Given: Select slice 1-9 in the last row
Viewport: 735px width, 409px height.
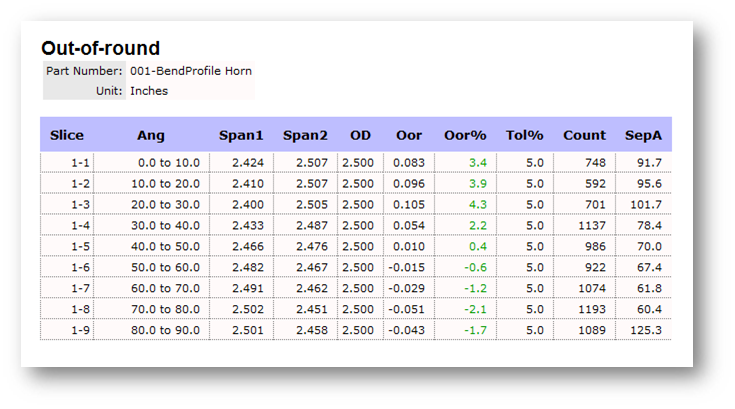Looking at the screenshot, I should tap(81, 330).
